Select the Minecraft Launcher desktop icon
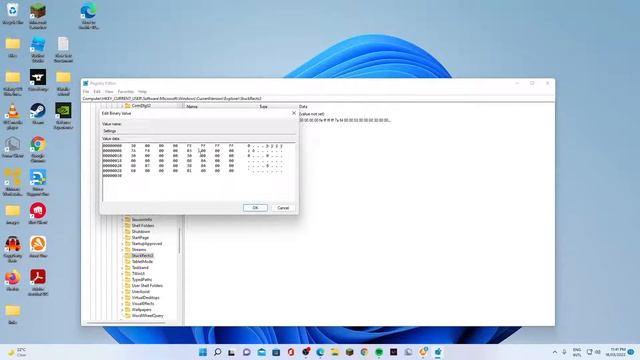640x360 pixels. (x=38, y=16)
